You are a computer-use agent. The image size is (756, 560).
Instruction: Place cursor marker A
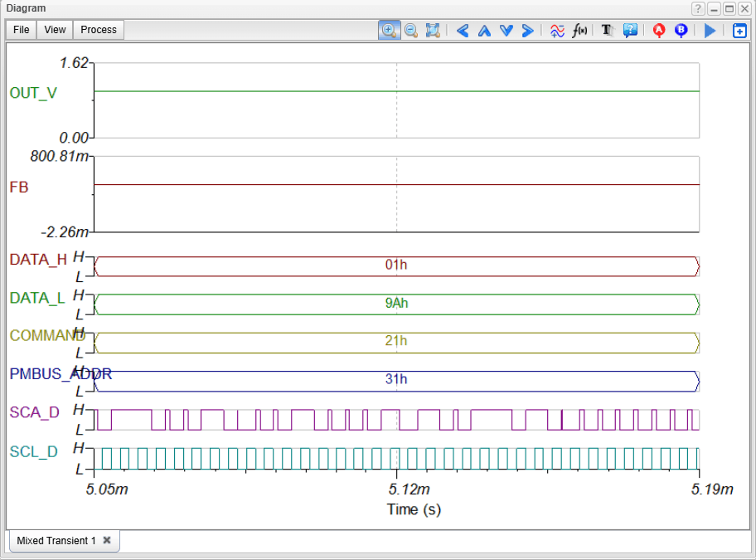[x=659, y=30]
